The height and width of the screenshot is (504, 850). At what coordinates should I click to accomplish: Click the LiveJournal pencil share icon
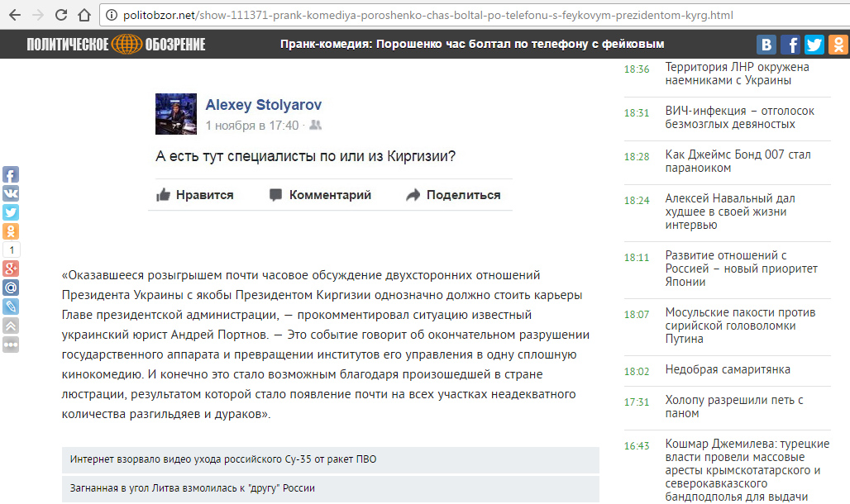(x=11, y=307)
